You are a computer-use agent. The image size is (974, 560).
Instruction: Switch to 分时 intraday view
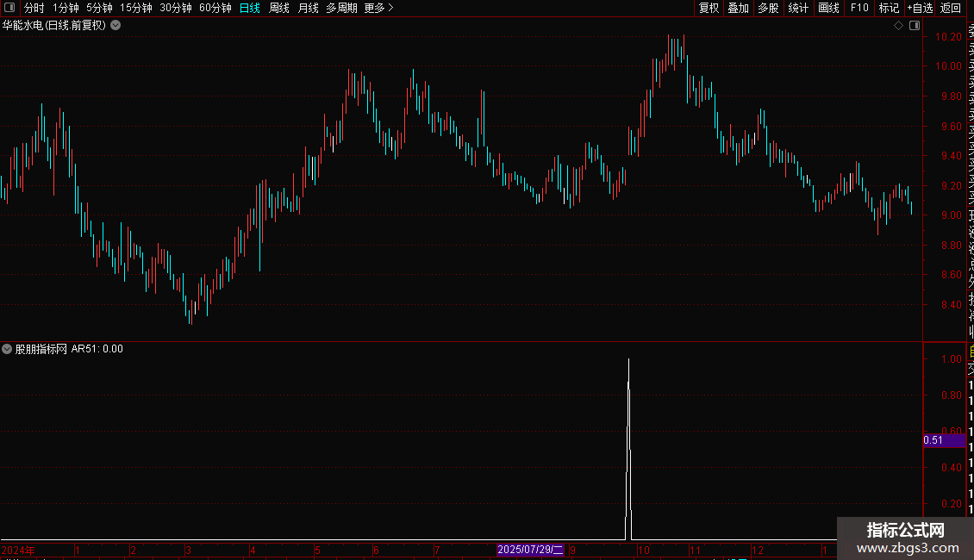point(34,8)
